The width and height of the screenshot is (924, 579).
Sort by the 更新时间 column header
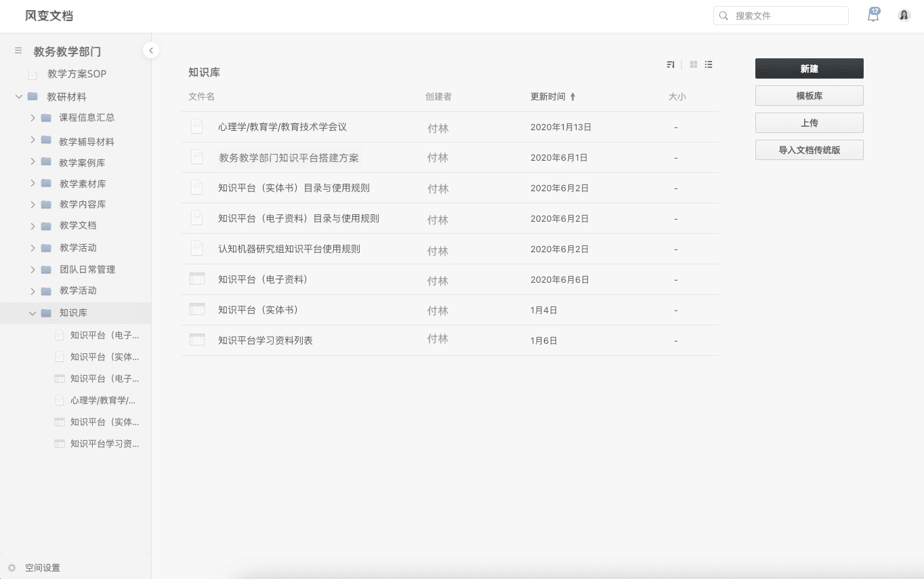pos(547,97)
